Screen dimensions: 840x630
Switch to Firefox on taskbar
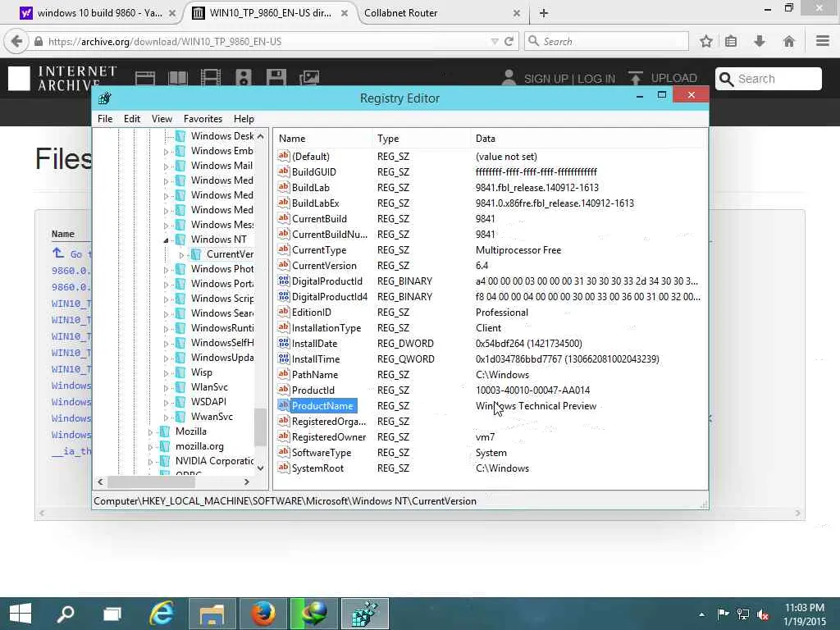click(x=263, y=614)
